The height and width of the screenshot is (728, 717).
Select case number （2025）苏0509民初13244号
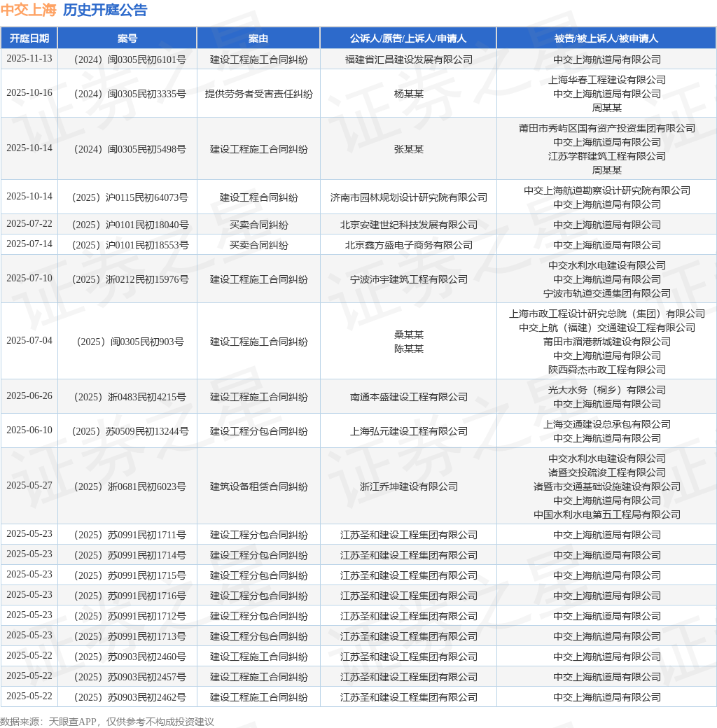[127, 431]
